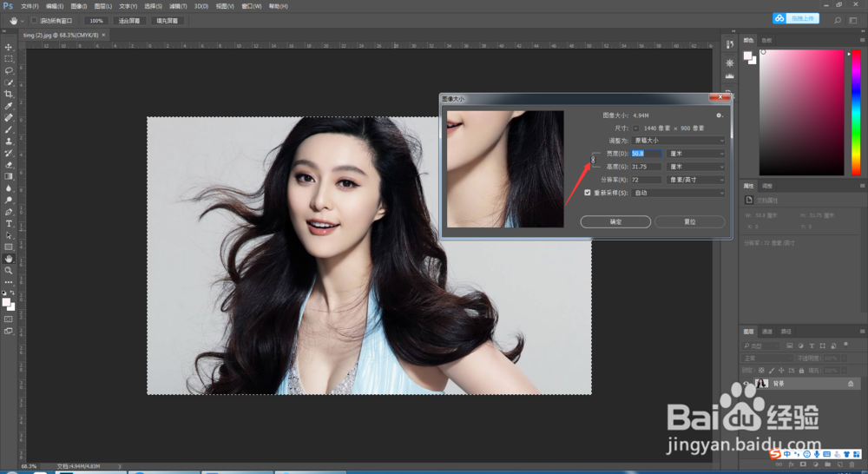Click the width 50.8 input field

(x=647, y=154)
